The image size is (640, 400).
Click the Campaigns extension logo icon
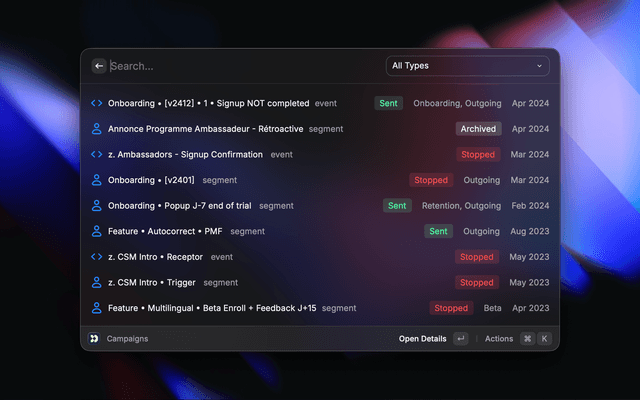(94, 338)
